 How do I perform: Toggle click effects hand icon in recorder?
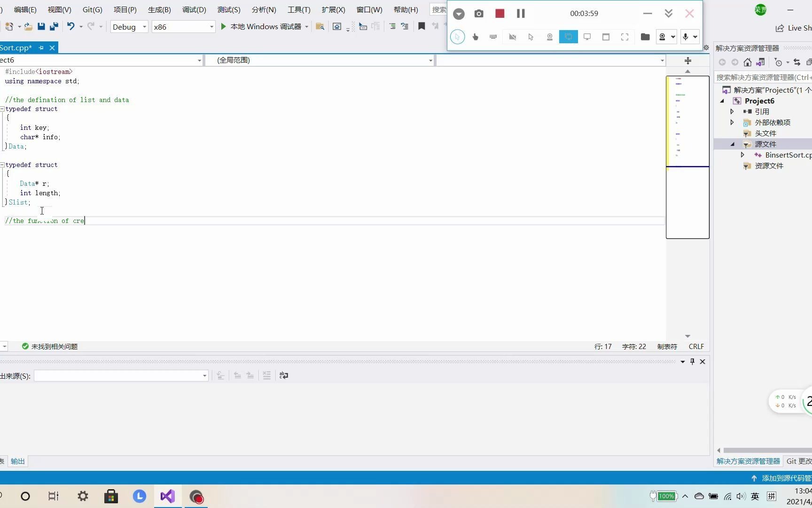click(475, 37)
